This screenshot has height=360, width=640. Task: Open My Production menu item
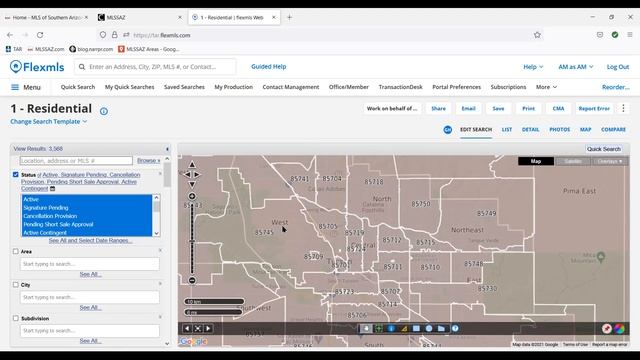[233, 87]
